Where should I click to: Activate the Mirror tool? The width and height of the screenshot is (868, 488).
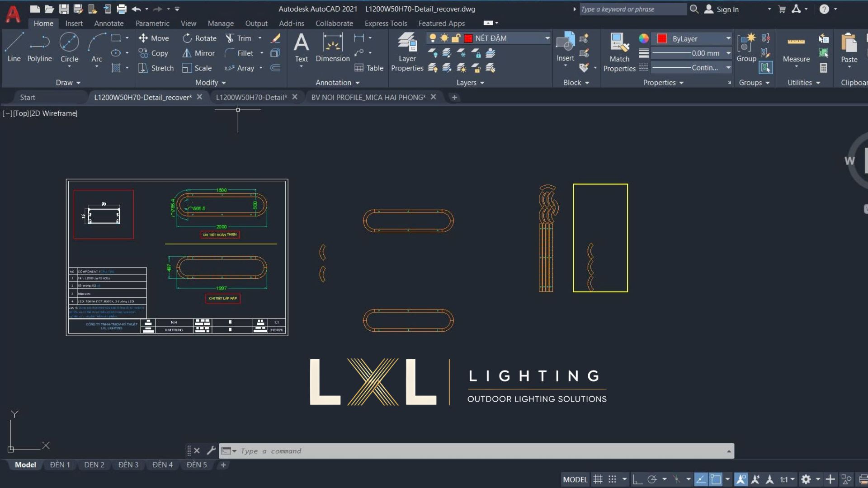(198, 53)
